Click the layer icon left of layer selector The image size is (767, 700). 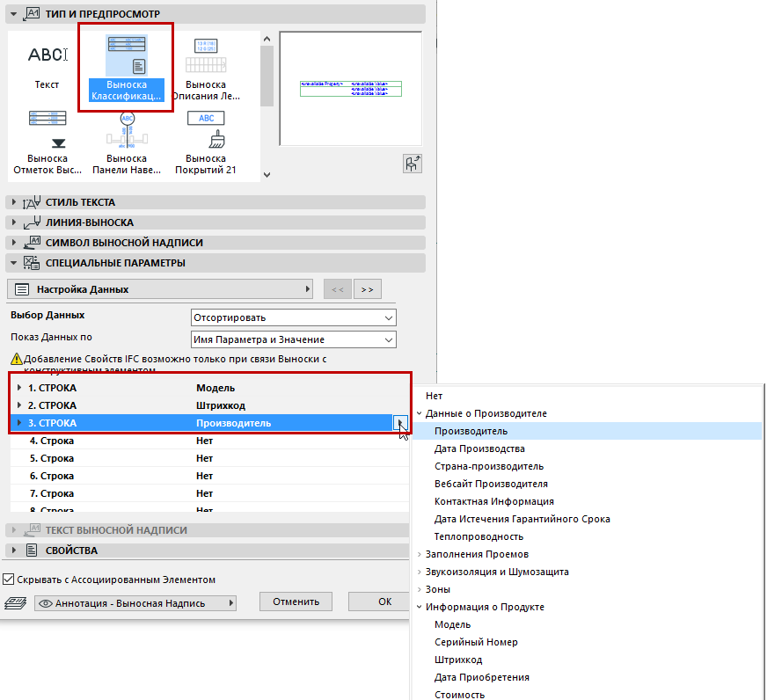click(16, 602)
